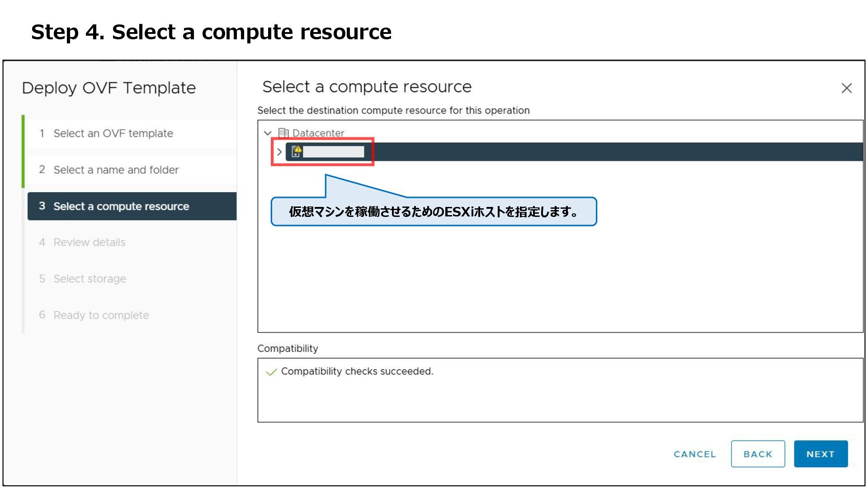Click step 6 Ready to complete
The image size is (868, 488).
(x=101, y=315)
